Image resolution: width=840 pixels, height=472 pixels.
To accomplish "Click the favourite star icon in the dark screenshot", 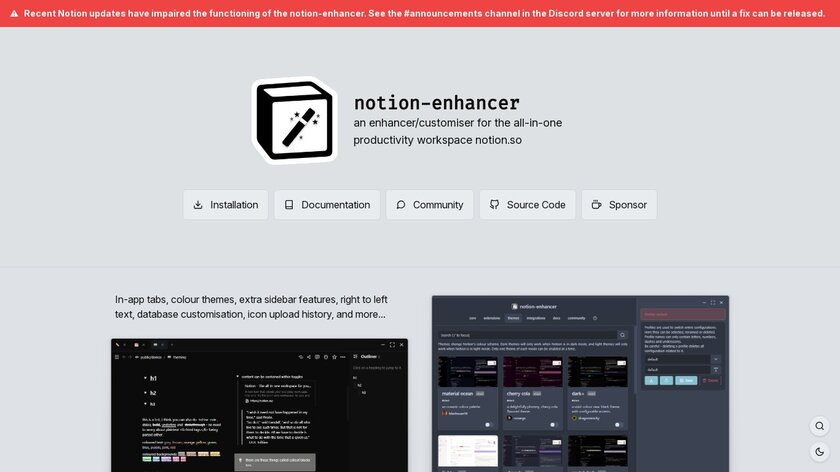I will pos(334,357).
